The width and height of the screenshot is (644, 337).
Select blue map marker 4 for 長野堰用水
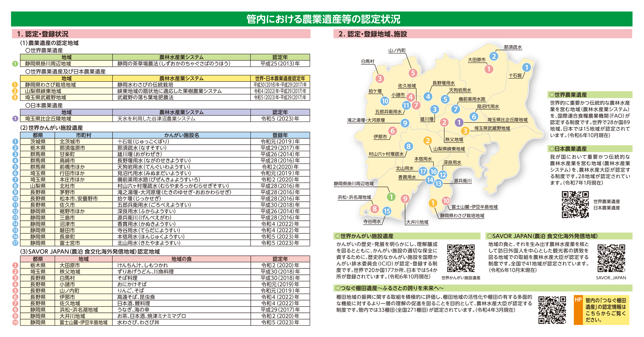pyautogui.click(x=428, y=97)
